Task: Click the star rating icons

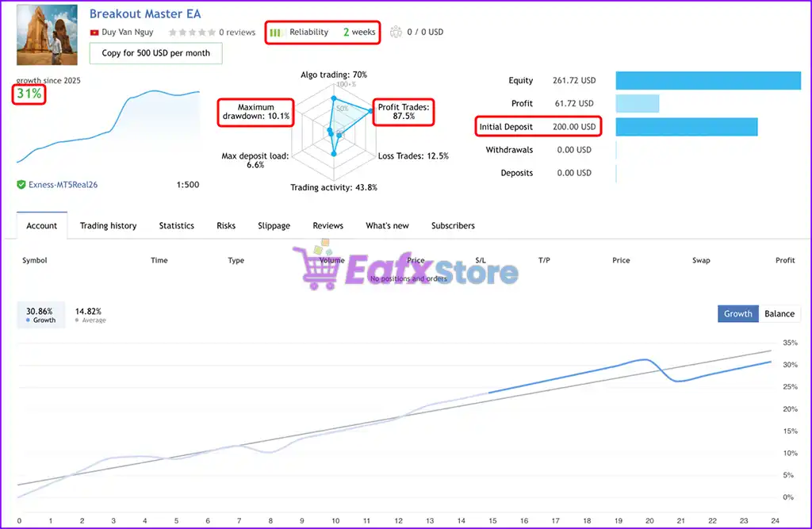Action: (x=192, y=33)
